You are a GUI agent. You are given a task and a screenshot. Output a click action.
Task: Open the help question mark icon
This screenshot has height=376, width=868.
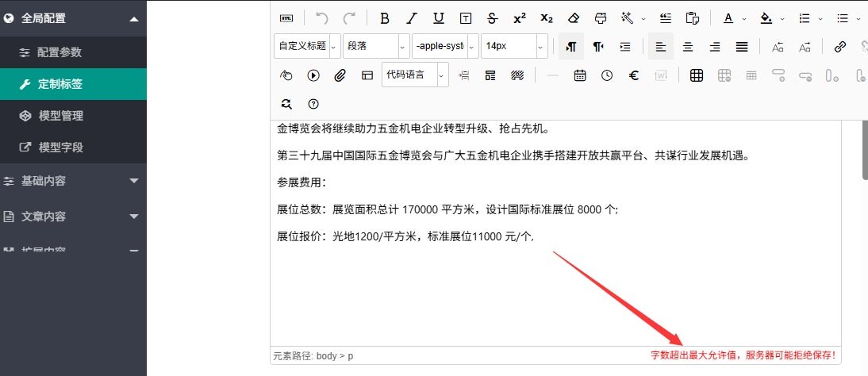pyautogui.click(x=313, y=104)
